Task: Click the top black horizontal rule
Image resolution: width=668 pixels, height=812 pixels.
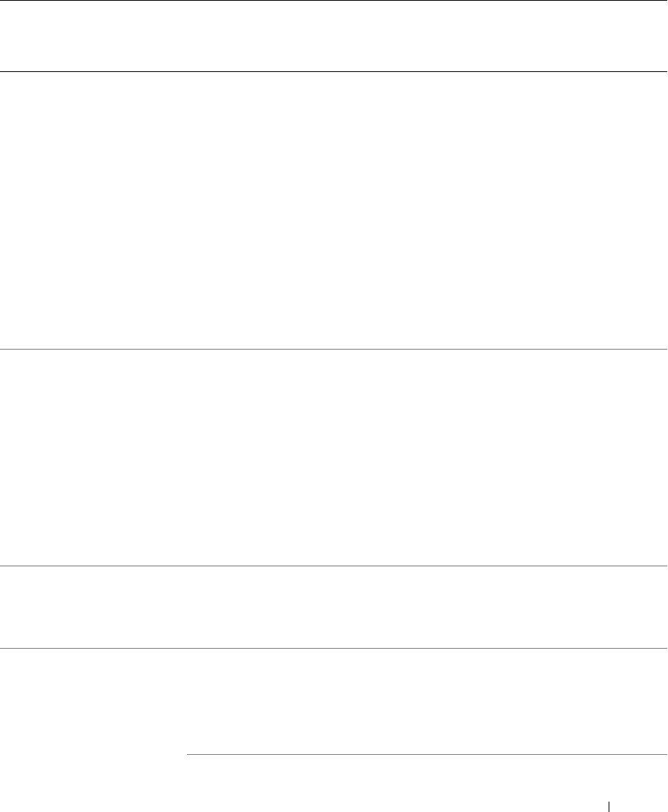Action: 334,1
